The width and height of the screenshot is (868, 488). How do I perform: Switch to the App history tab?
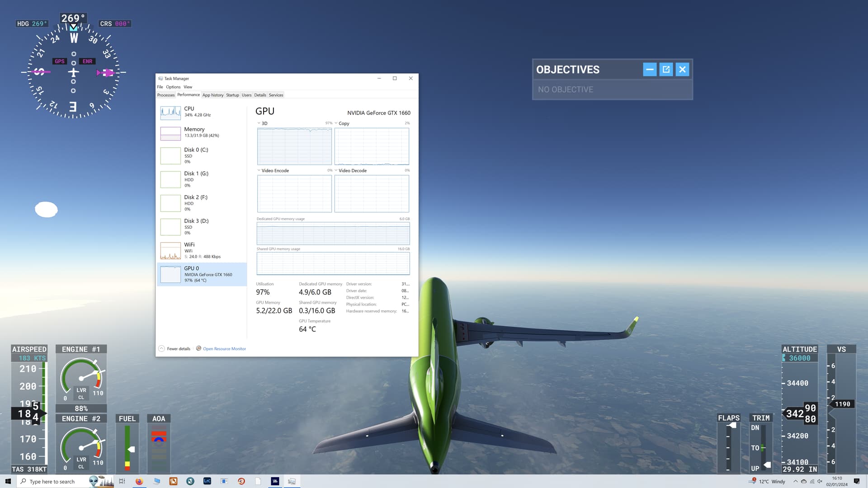pos(213,95)
